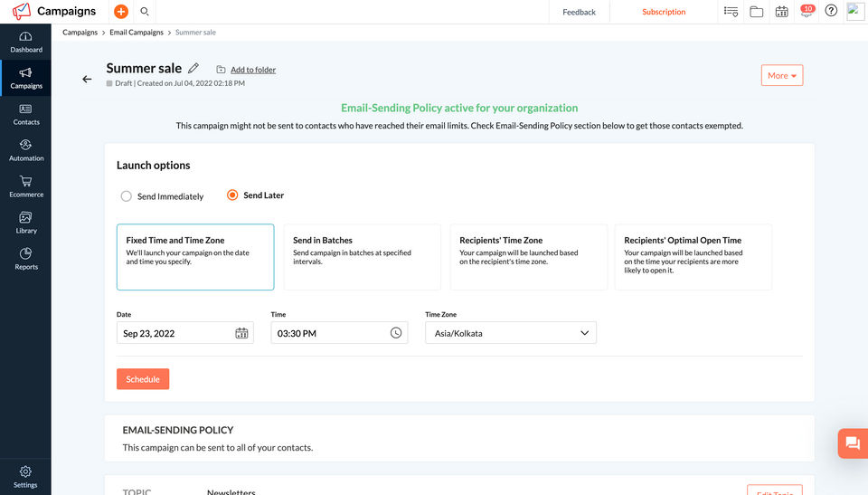This screenshot has height=495, width=868.
Task: Click the Schedule button
Action: tap(143, 379)
